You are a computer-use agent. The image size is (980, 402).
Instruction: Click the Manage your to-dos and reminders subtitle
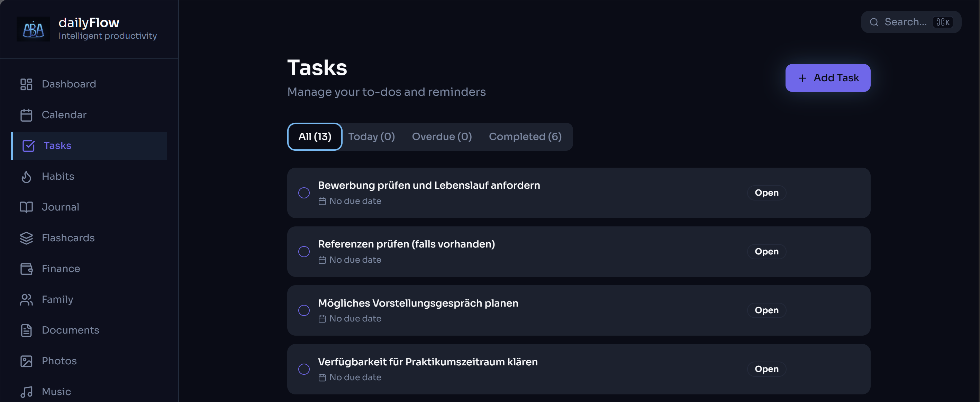click(x=387, y=92)
